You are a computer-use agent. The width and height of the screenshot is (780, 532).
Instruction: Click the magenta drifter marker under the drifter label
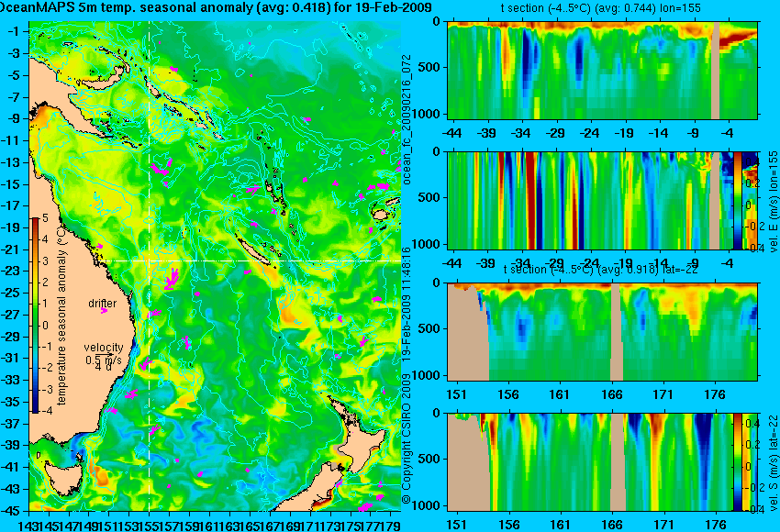104,311
